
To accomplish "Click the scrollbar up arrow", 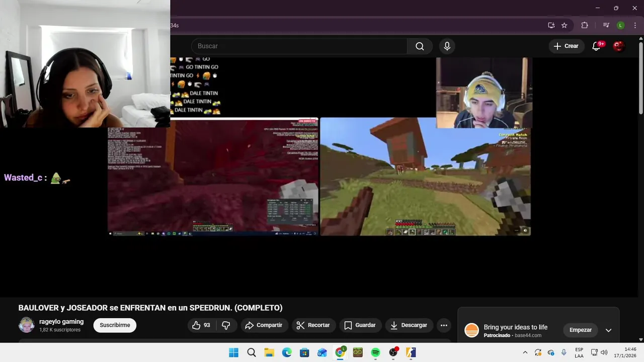I will coord(640,39).
